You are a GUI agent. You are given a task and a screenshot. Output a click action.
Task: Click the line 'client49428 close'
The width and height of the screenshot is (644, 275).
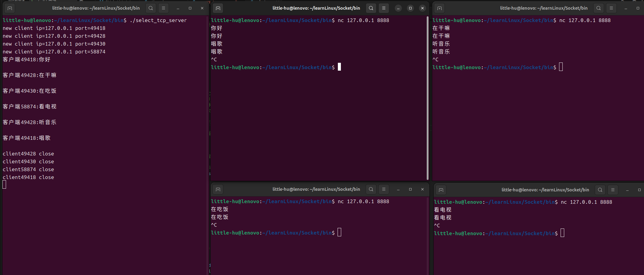28,154
